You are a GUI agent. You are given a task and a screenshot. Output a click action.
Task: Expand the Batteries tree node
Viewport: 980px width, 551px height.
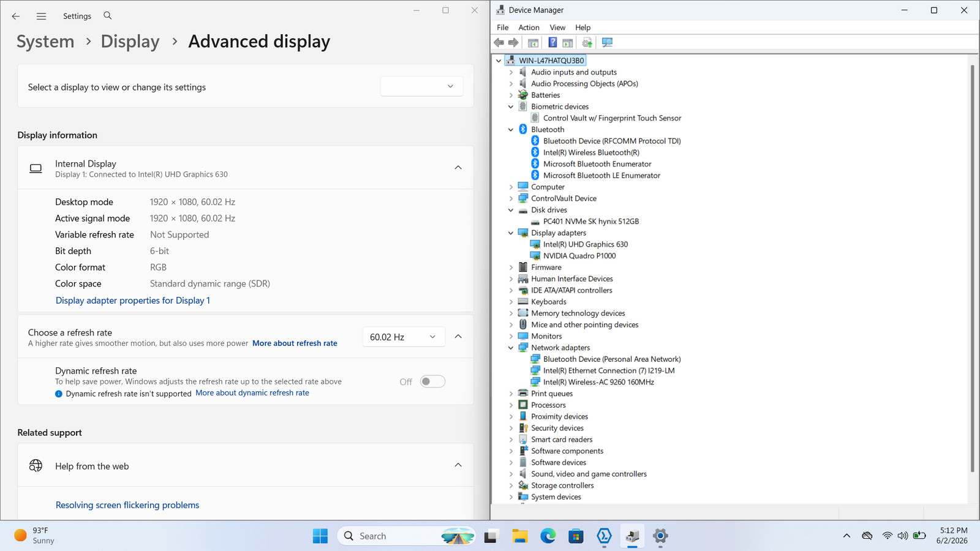pyautogui.click(x=511, y=96)
